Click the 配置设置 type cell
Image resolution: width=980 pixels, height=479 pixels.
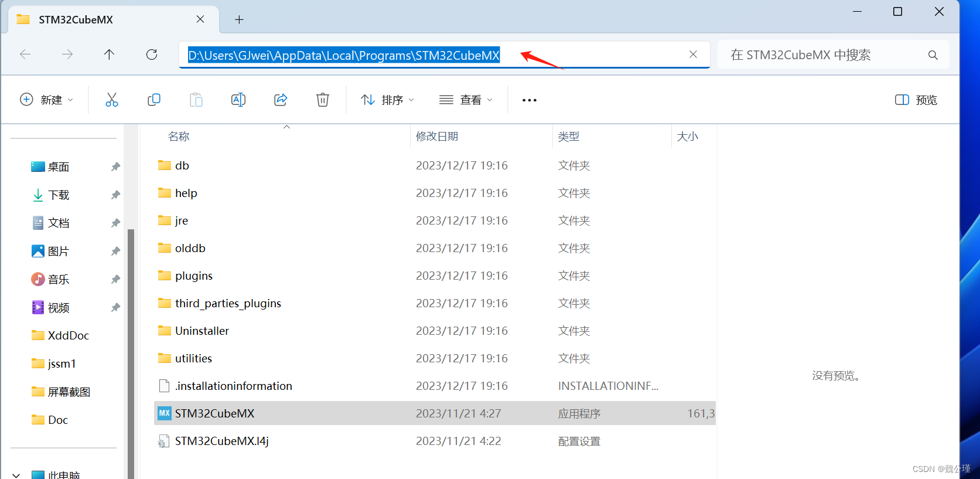click(x=579, y=441)
